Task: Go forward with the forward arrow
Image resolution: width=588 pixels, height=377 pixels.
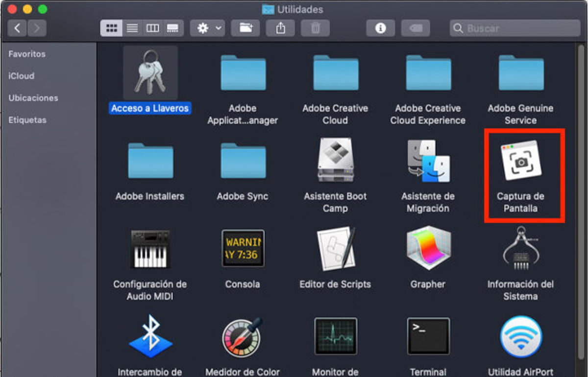Action: click(x=37, y=28)
